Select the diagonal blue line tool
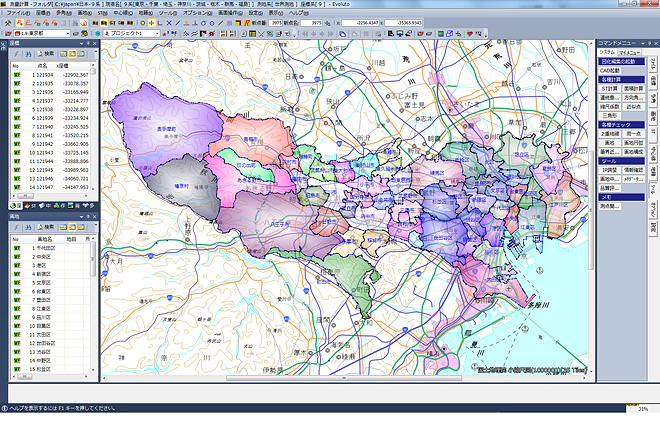The width and height of the screenshot is (660, 428). [177, 23]
